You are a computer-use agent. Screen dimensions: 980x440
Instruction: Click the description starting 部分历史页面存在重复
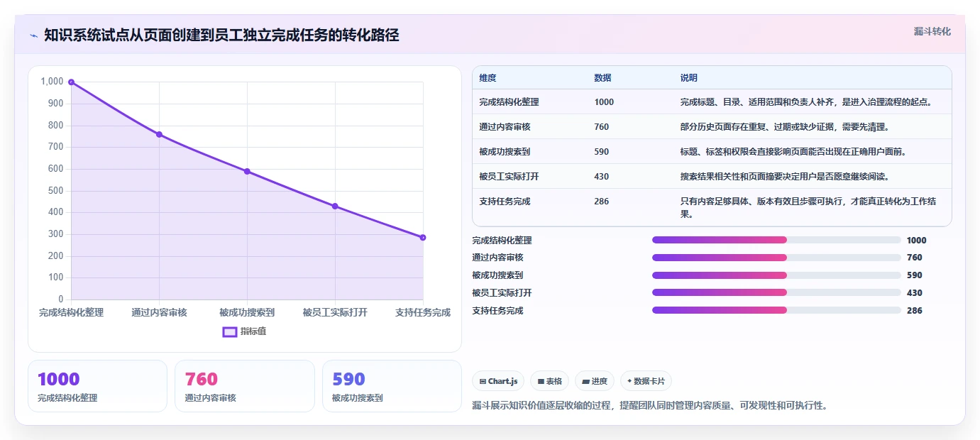pos(784,127)
